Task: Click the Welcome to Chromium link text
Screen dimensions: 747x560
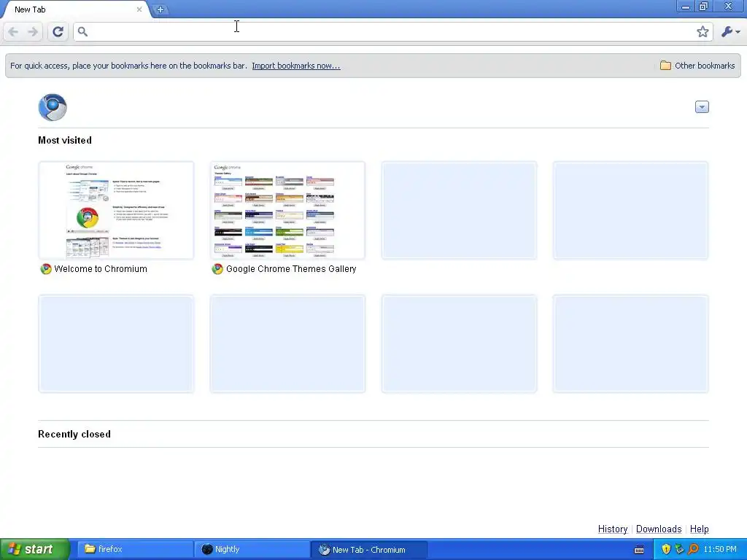Action: click(101, 269)
